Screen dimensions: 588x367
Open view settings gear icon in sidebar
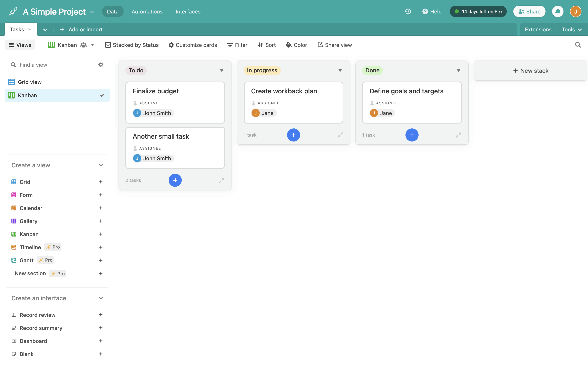tap(101, 65)
